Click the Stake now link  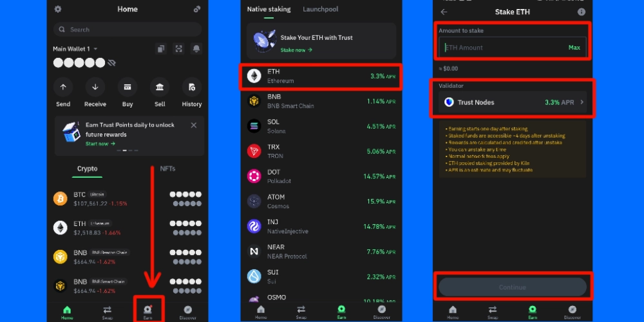coord(296,50)
